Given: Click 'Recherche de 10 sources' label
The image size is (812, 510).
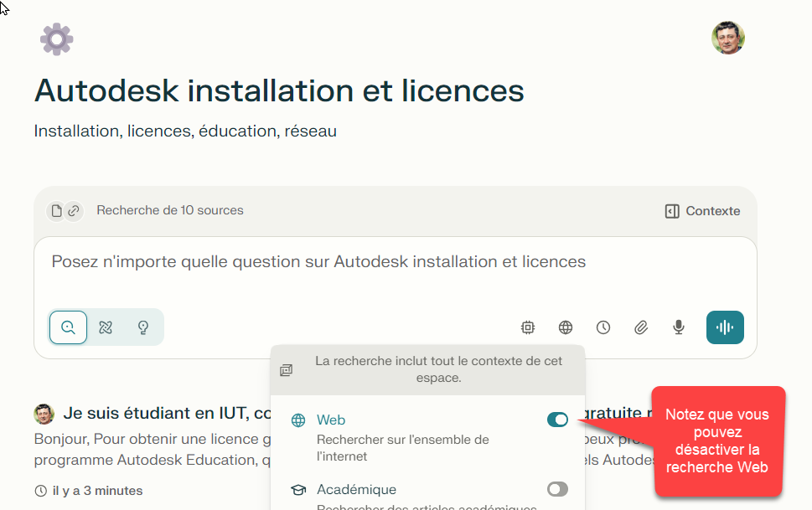Looking at the screenshot, I should 170,210.
